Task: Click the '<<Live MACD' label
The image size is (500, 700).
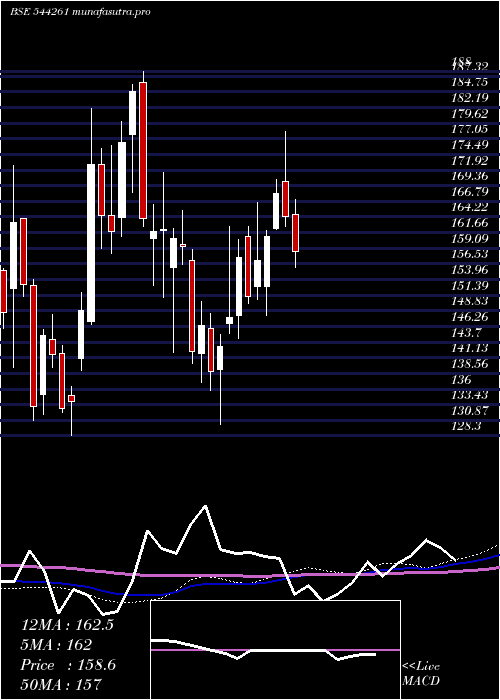Action: pyautogui.click(x=421, y=674)
